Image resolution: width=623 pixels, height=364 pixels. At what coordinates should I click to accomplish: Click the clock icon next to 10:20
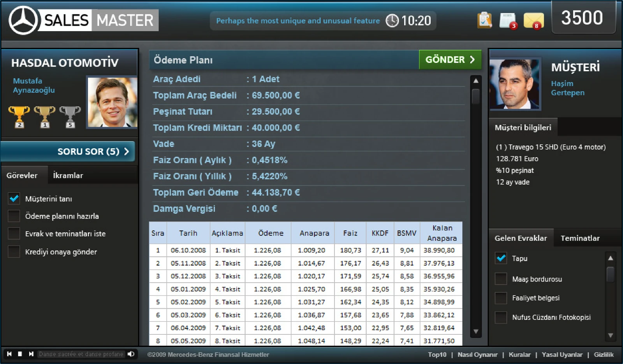(392, 21)
